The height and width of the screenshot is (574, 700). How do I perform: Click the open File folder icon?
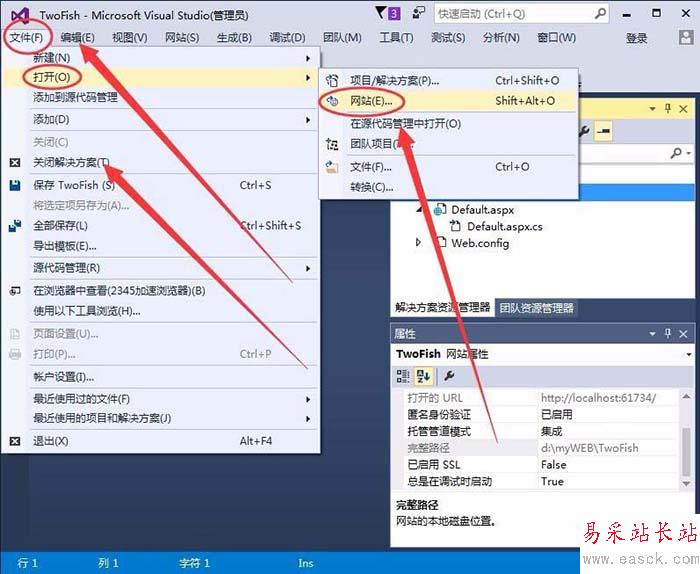click(x=332, y=167)
